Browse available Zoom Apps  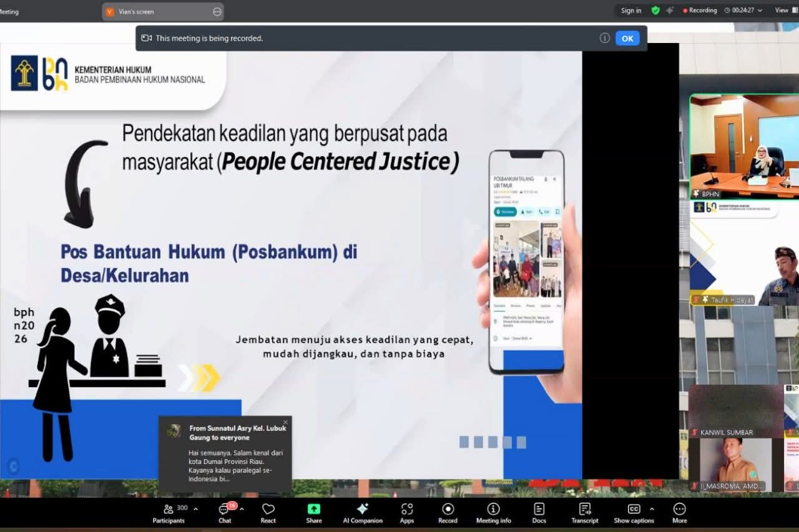pos(407,511)
